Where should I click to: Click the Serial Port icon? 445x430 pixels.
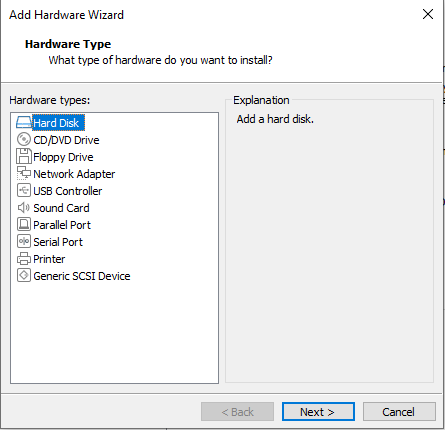click(24, 241)
